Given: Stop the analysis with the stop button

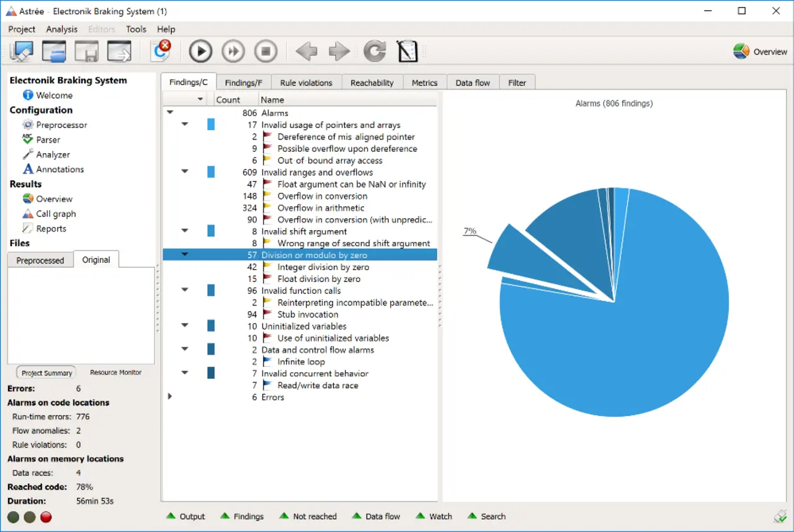Looking at the screenshot, I should point(265,51).
